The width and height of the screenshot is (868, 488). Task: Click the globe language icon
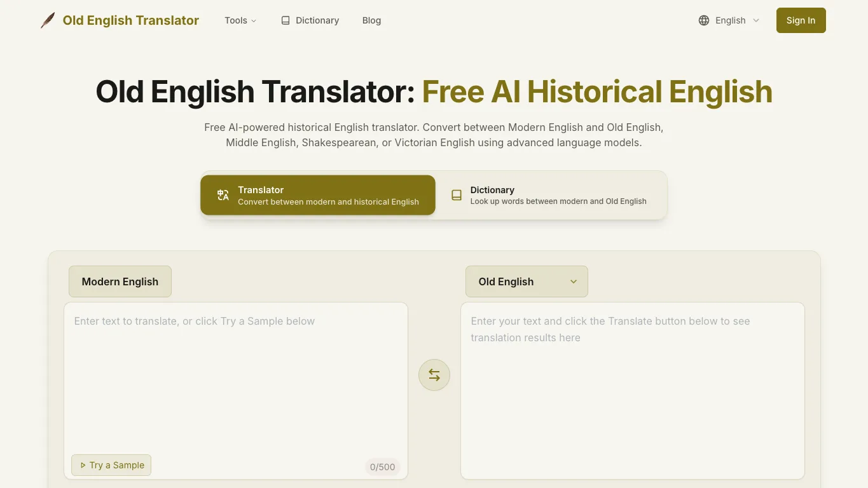(704, 20)
